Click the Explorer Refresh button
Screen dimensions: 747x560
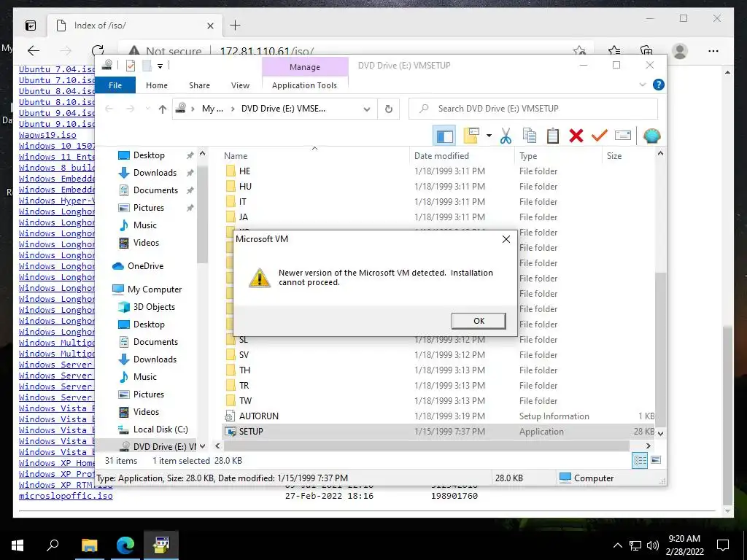pos(389,109)
